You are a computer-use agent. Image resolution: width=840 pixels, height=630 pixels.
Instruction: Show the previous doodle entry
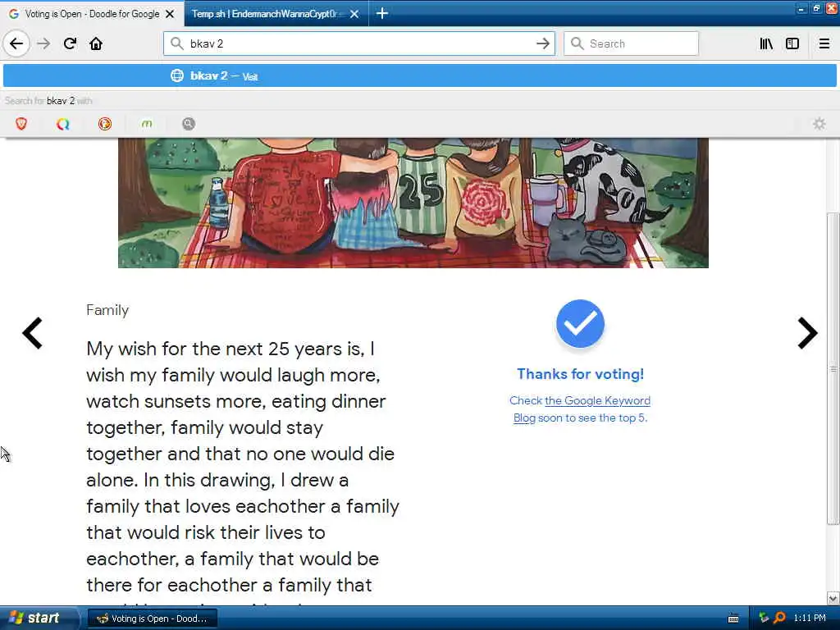pos(32,333)
